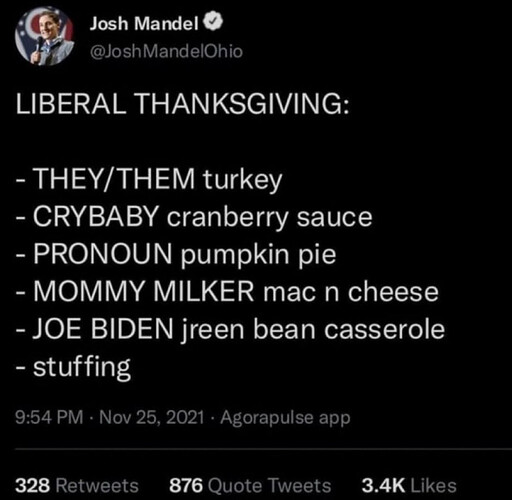
Task: Select the PRONOUN pumpkin pie line
Action: [176, 255]
